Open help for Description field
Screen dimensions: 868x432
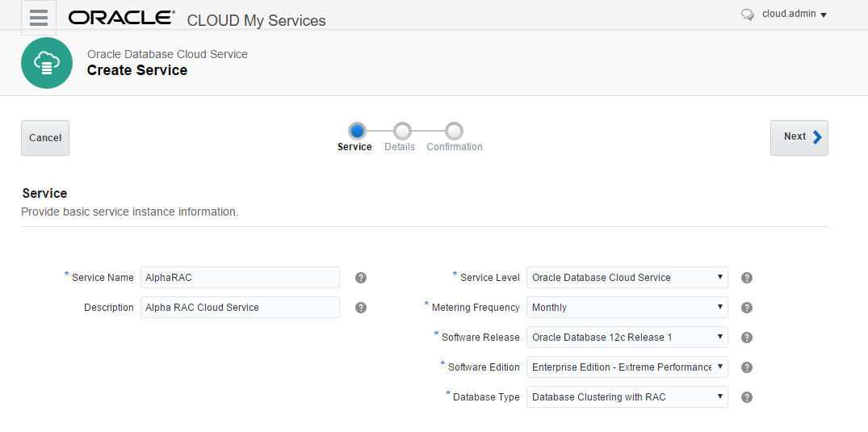(361, 308)
